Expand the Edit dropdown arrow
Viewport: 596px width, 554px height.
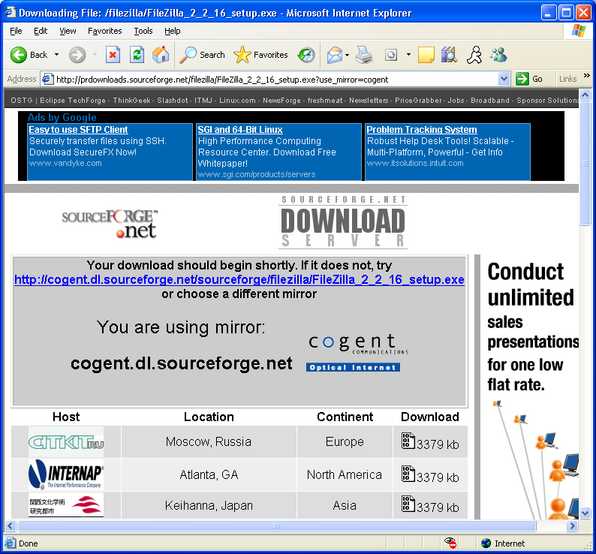coord(409,55)
